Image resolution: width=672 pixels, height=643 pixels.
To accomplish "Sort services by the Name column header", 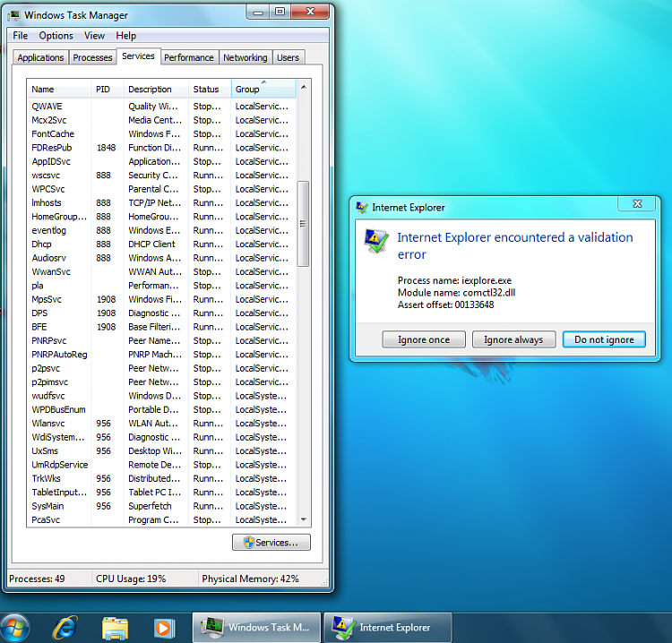I will pyautogui.click(x=59, y=90).
